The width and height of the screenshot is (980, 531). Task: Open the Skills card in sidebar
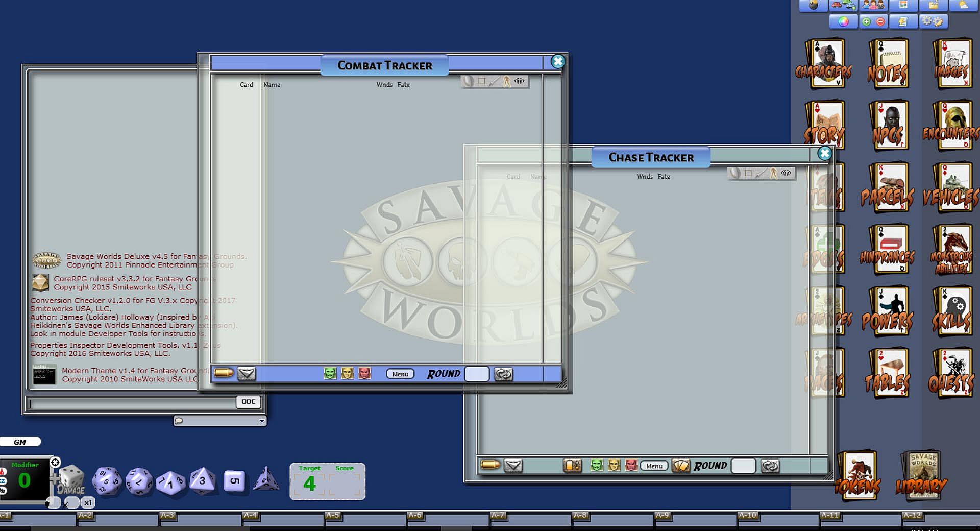(951, 311)
